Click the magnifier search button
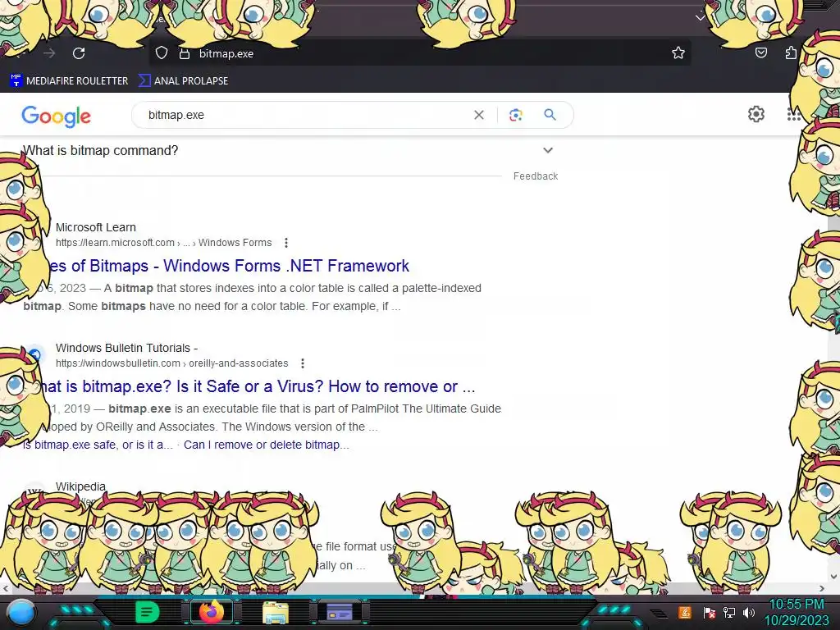This screenshot has height=630, width=840. [x=550, y=115]
